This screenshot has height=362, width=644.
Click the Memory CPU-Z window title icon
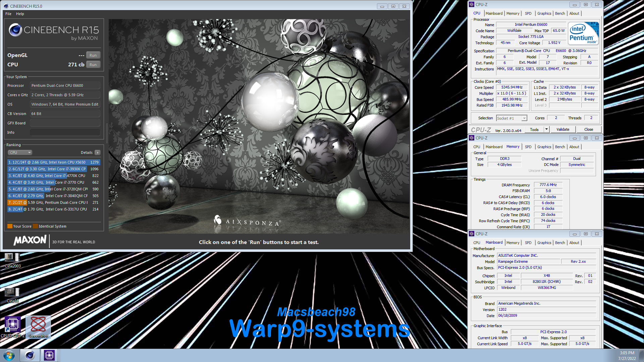pyautogui.click(x=472, y=138)
